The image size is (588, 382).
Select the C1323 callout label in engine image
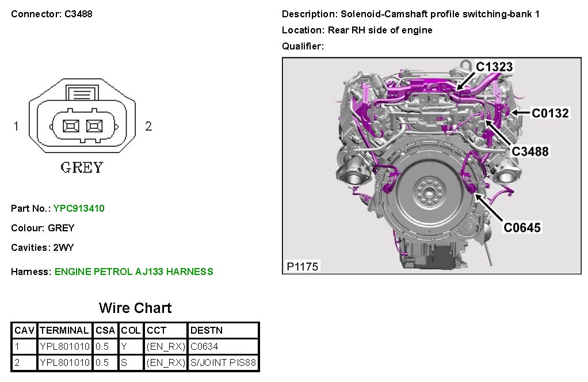pyautogui.click(x=494, y=67)
